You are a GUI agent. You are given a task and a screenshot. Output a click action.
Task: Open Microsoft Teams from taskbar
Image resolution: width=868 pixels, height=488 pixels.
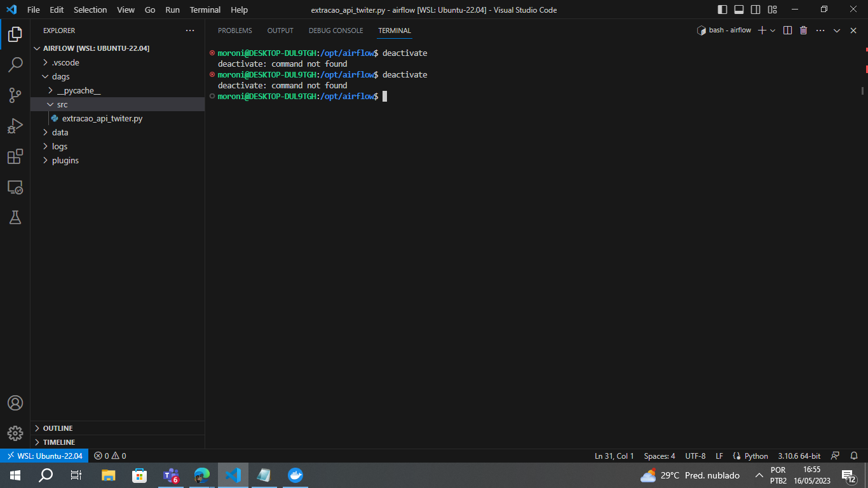point(171,475)
